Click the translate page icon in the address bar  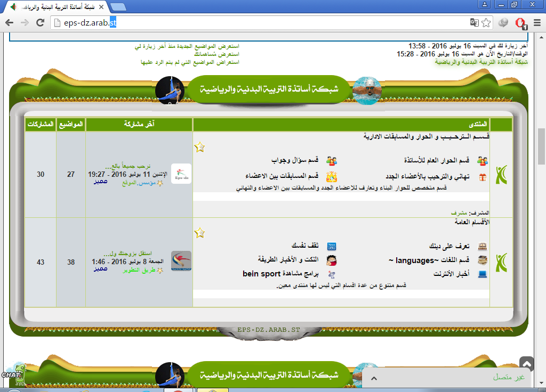click(x=474, y=23)
